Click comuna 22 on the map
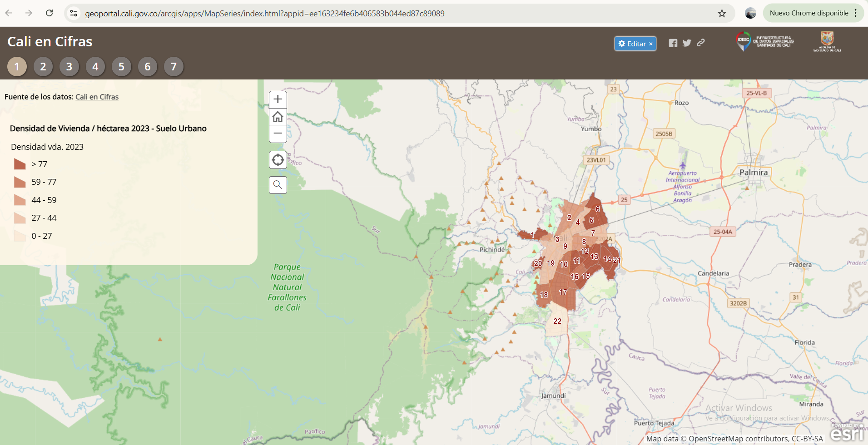868x445 pixels. [557, 321]
